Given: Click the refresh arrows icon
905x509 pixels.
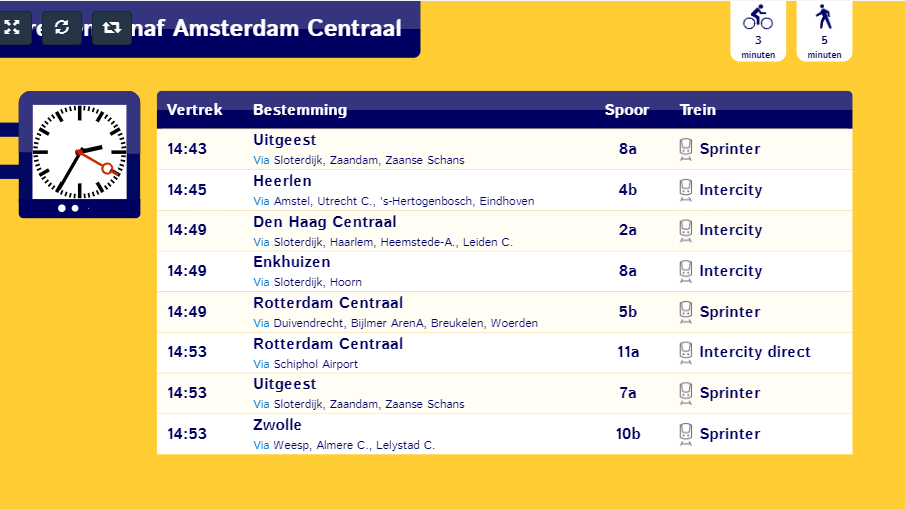Looking at the screenshot, I should tap(62, 27).
